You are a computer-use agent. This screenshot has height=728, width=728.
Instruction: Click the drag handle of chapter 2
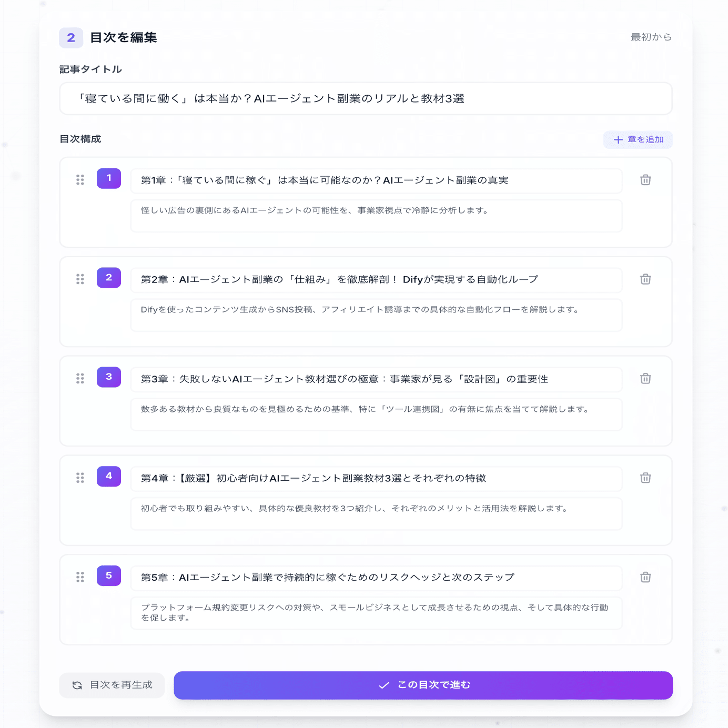pyautogui.click(x=80, y=279)
